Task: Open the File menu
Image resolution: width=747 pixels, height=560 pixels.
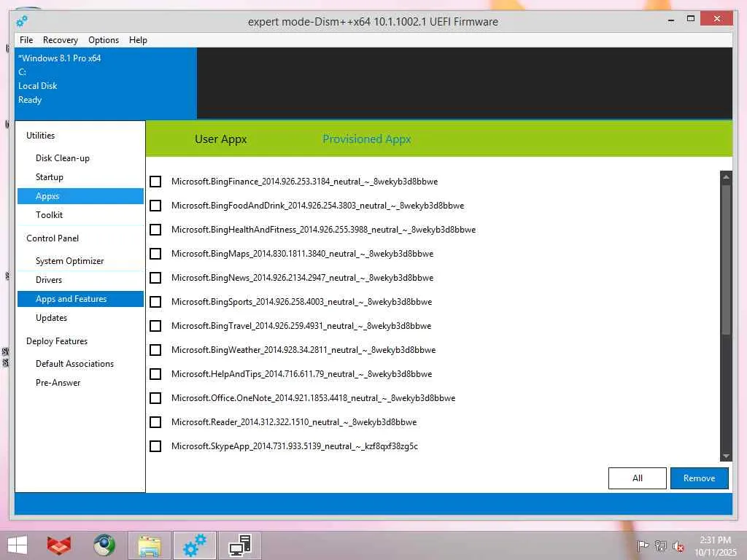Action: [x=26, y=40]
